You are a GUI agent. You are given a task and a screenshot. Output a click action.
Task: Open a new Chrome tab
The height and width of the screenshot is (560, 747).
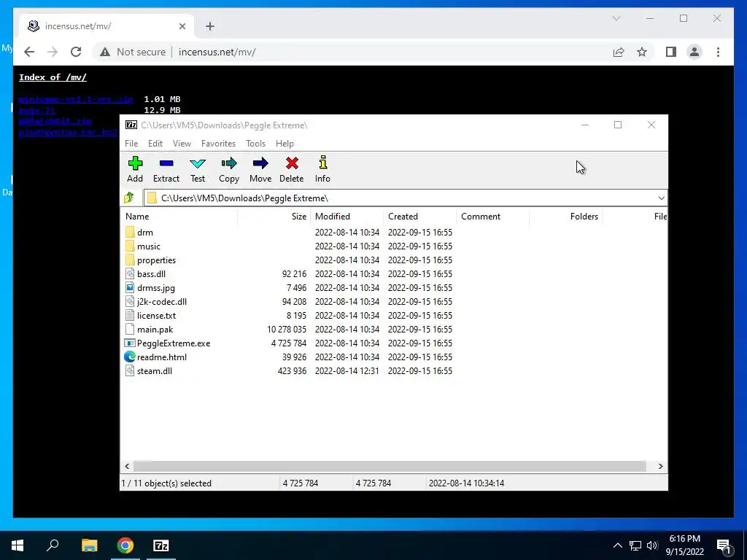[210, 26]
